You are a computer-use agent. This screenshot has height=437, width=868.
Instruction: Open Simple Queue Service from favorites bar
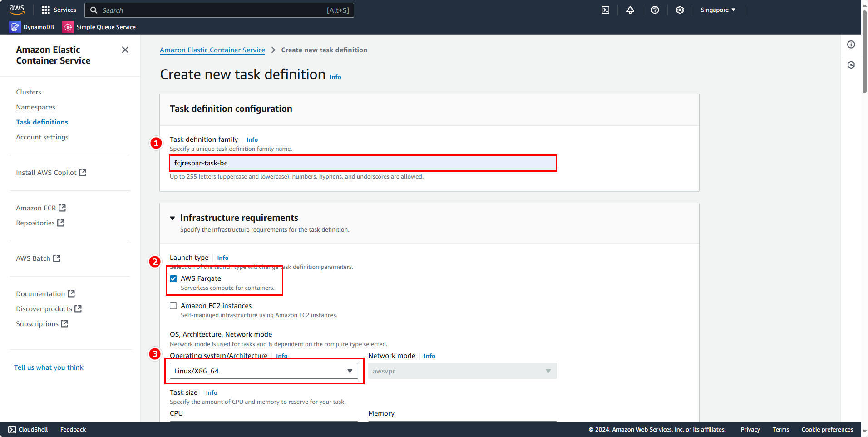pyautogui.click(x=106, y=27)
